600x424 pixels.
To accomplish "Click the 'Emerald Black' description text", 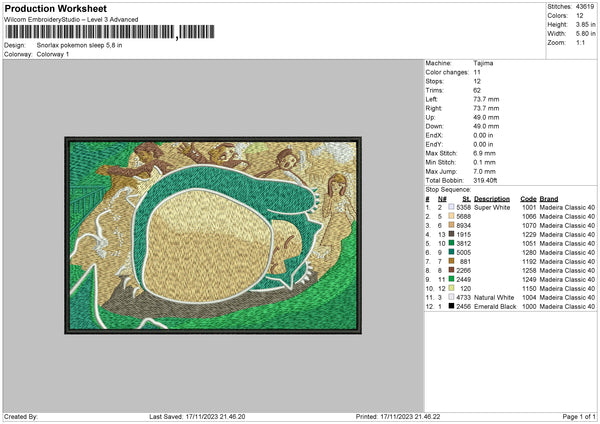I will pos(495,307).
